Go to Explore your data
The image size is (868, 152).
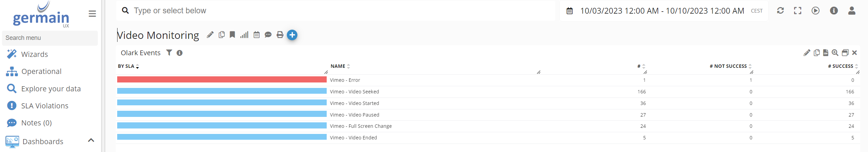[51, 89]
